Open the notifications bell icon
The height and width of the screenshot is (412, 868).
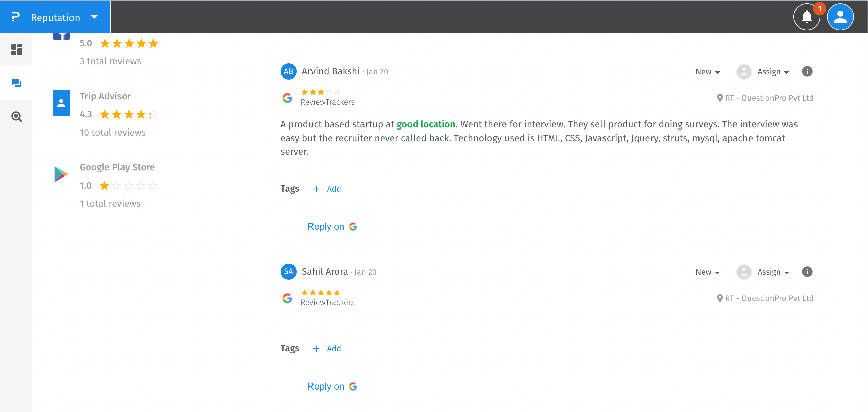(x=806, y=17)
